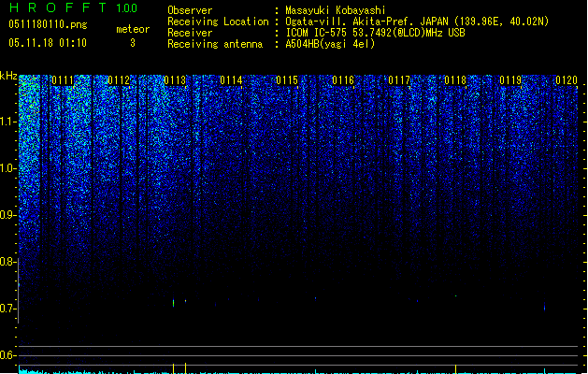Click antenna value A504HB(yagi 4el)
Screen dimensions: 588x374
point(330,44)
